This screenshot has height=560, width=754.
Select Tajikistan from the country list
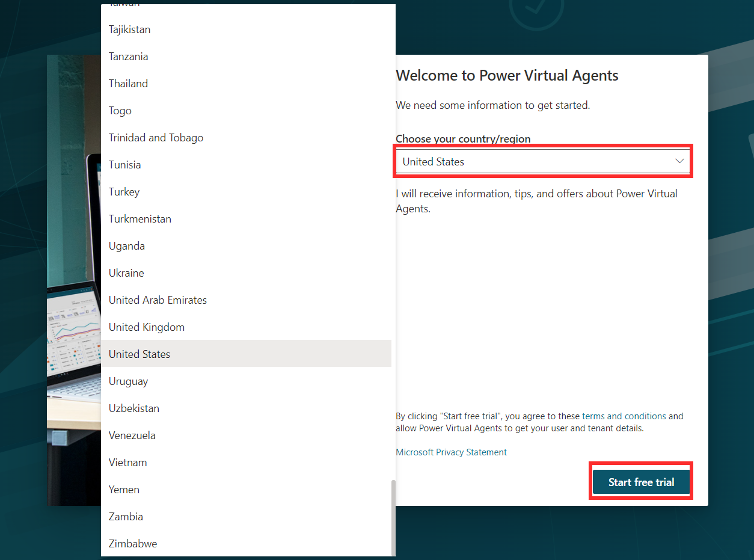click(246, 29)
